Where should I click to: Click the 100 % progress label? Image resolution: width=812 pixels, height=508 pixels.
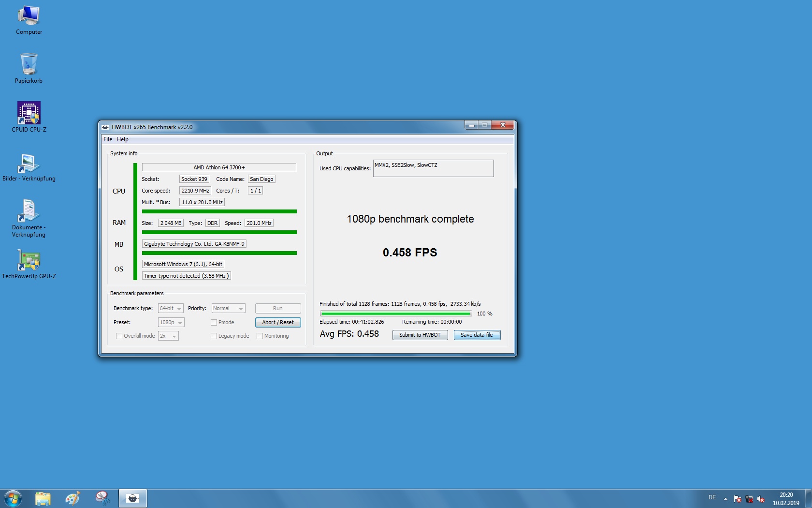(x=485, y=314)
